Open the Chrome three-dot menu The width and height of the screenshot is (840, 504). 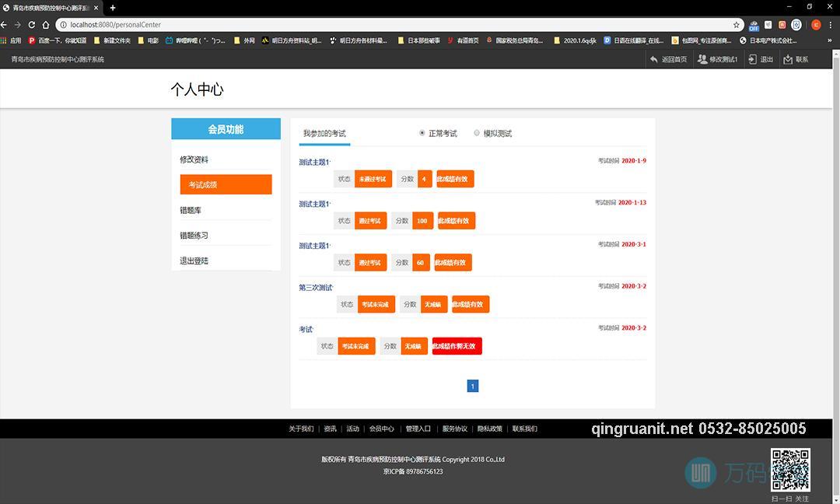(829, 24)
